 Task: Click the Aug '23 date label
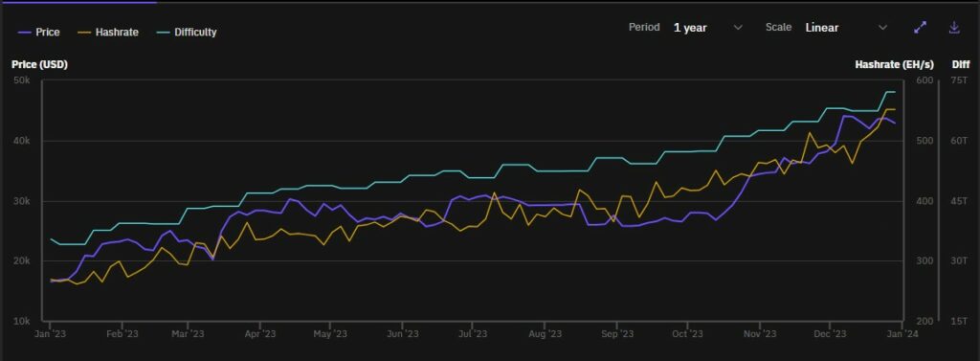coord(545,335)
